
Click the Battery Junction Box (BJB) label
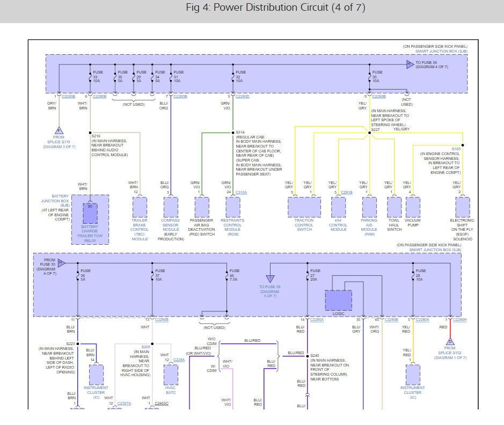(55, 201)
